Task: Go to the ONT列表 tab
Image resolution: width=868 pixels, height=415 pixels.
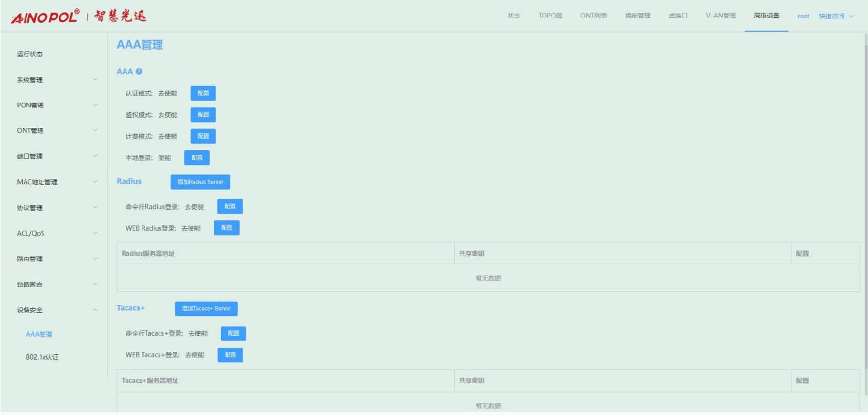Action: [x=593, y=16]
